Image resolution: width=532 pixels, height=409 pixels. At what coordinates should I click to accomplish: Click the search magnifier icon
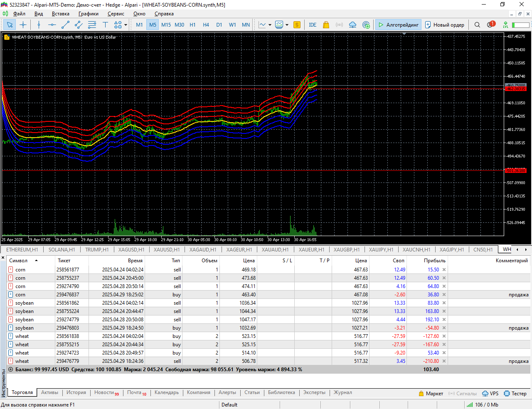point(477,25)
